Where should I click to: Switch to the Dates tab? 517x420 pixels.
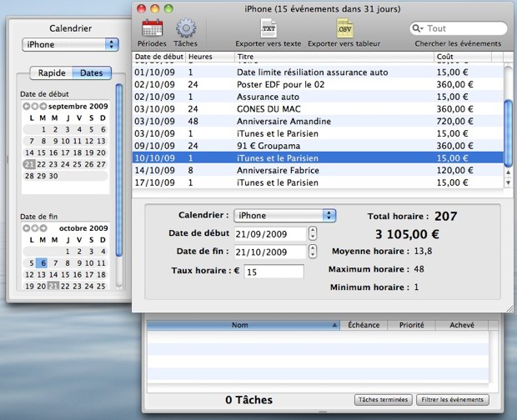[92, 72]
